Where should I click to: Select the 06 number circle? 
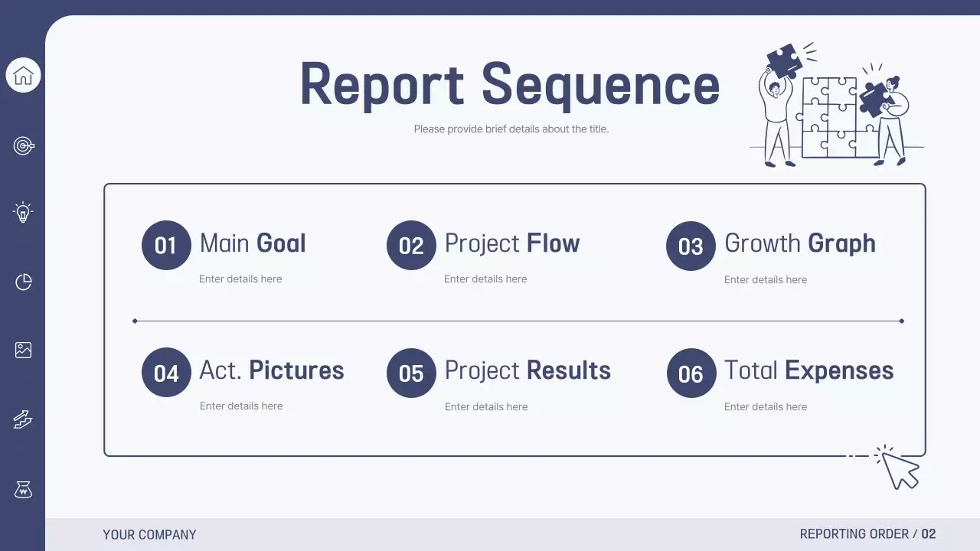[691, 373]
